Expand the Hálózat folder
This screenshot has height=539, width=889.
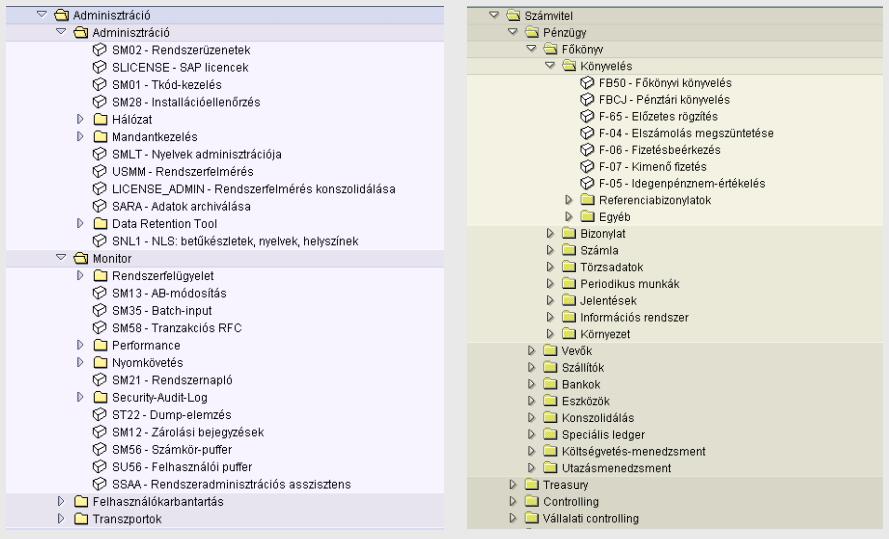80,119
